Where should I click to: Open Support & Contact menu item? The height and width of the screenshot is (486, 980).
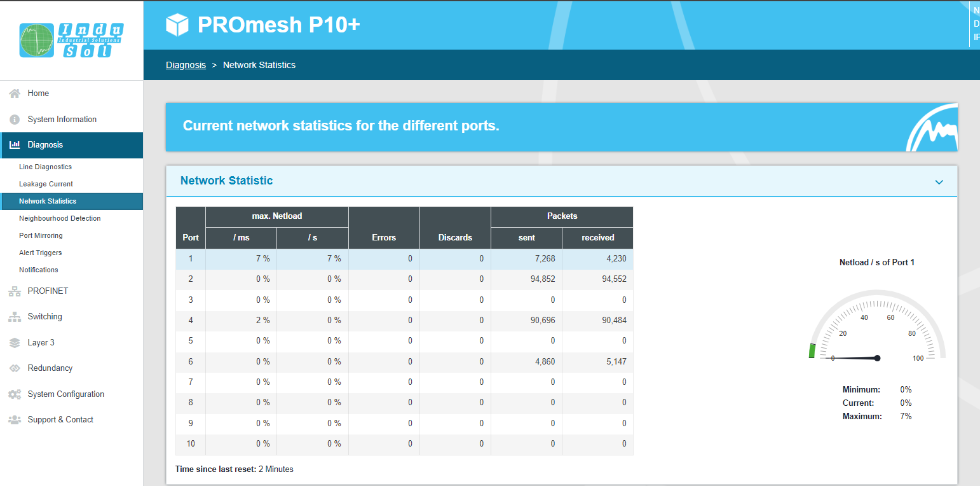[x=71, y=420]
